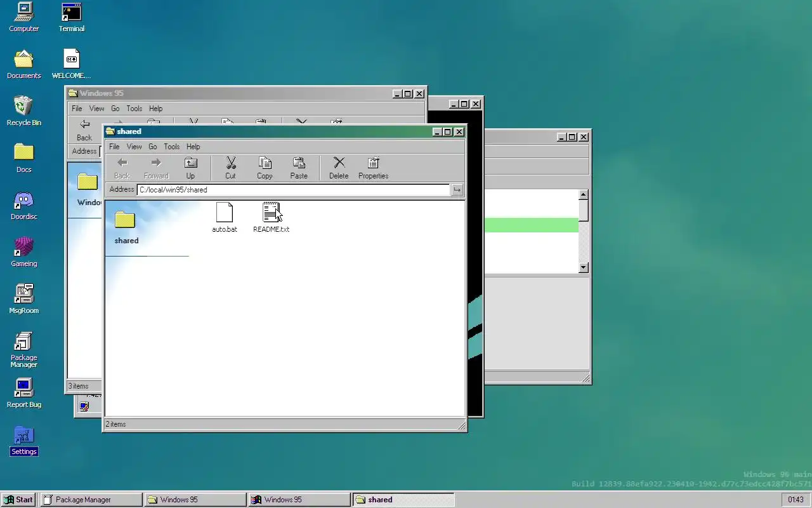
Task: Go Up one folder in shared window
Action: point(190,168)
